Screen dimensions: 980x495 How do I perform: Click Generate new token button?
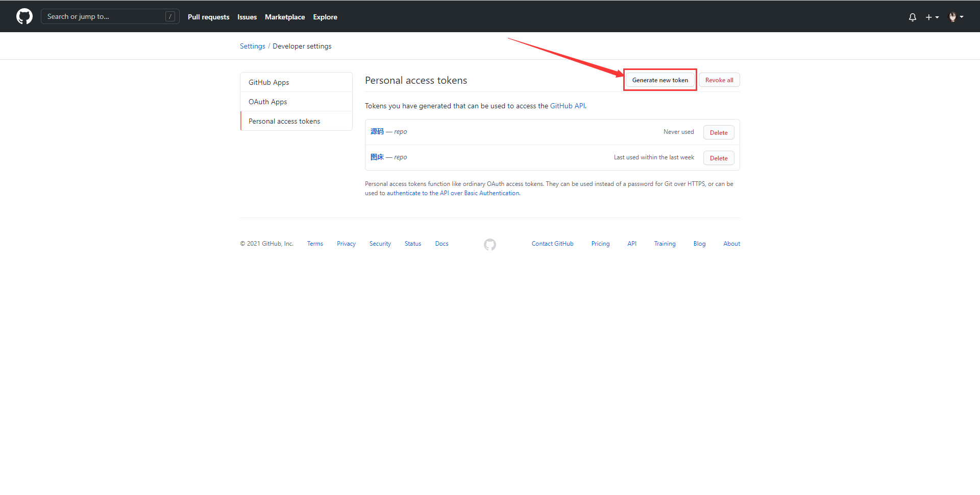coord(660,80)
